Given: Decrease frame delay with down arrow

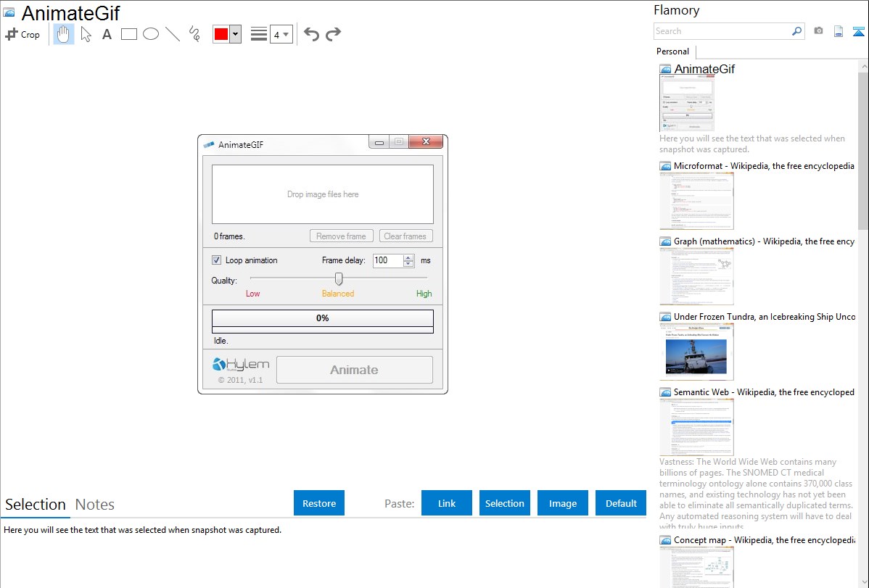Looking at the screenshot, I should coord(408,264).
